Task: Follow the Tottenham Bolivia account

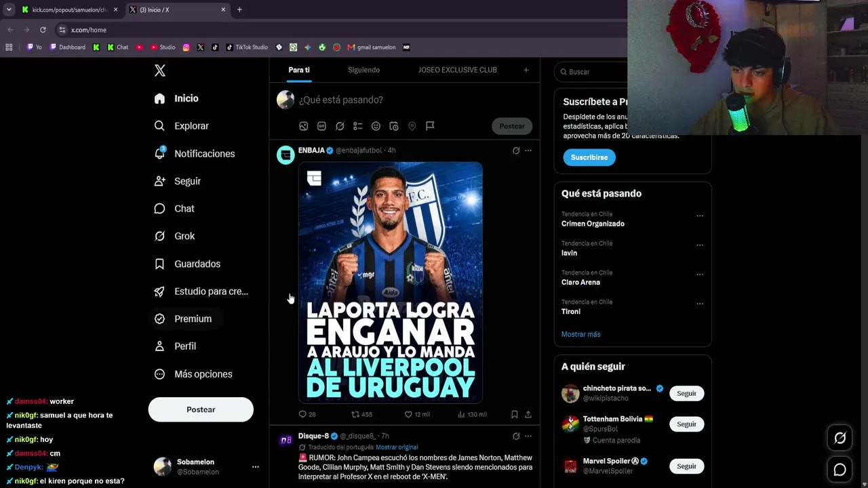Action: (x=686, y=424)
